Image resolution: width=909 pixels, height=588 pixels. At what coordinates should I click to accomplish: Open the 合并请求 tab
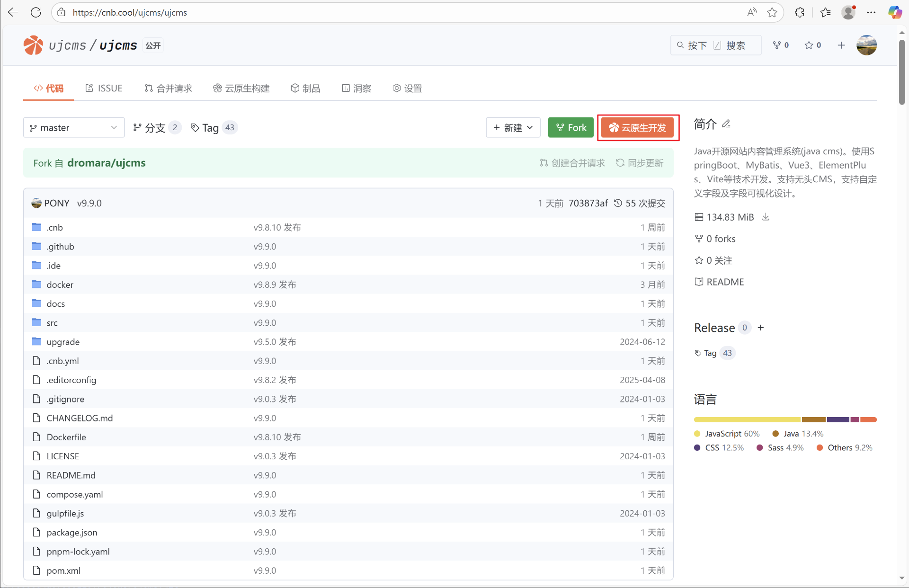pos(168,88)
